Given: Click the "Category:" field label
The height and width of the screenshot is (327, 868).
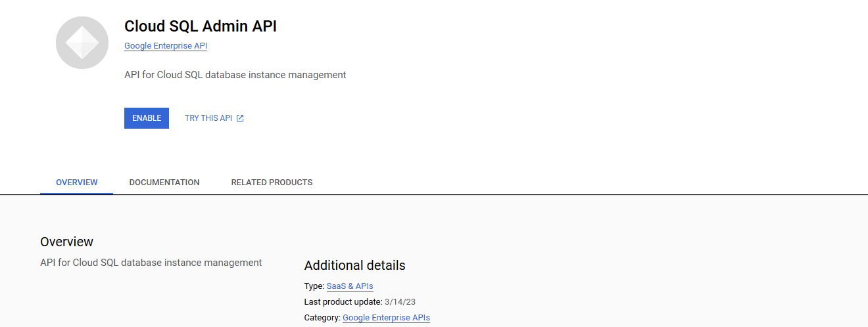Looking at the screenshot, I should click(322, 318).
